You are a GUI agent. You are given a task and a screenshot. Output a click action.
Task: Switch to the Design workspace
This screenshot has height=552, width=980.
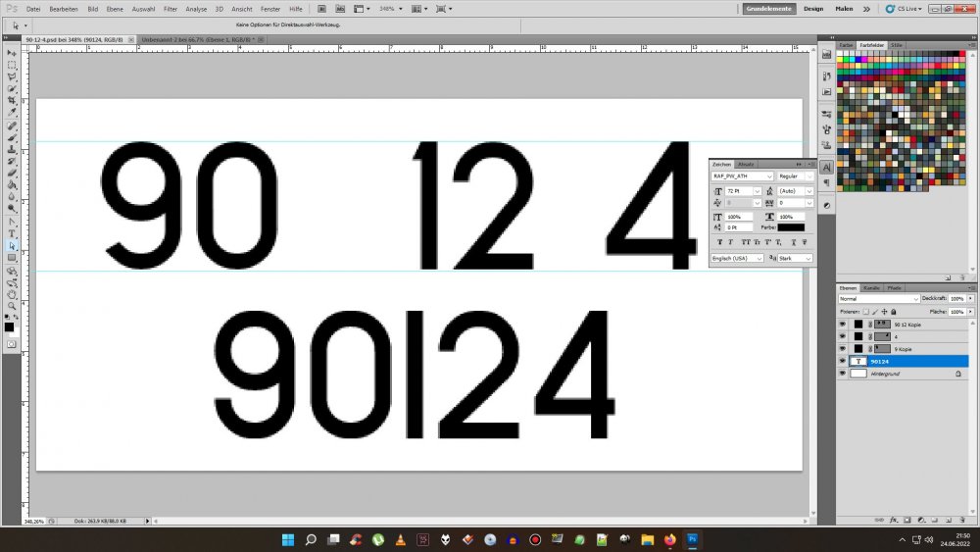tap(813, 9)
